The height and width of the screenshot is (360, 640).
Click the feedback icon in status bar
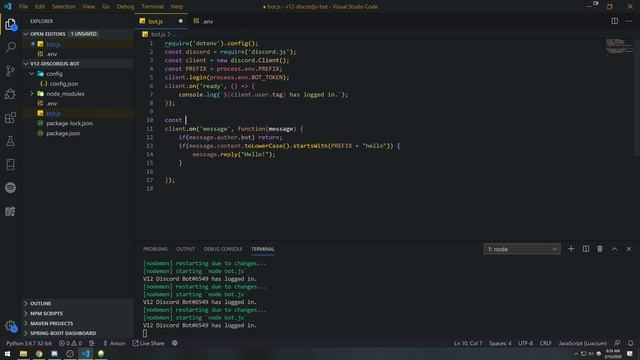[x=617, y=343]
